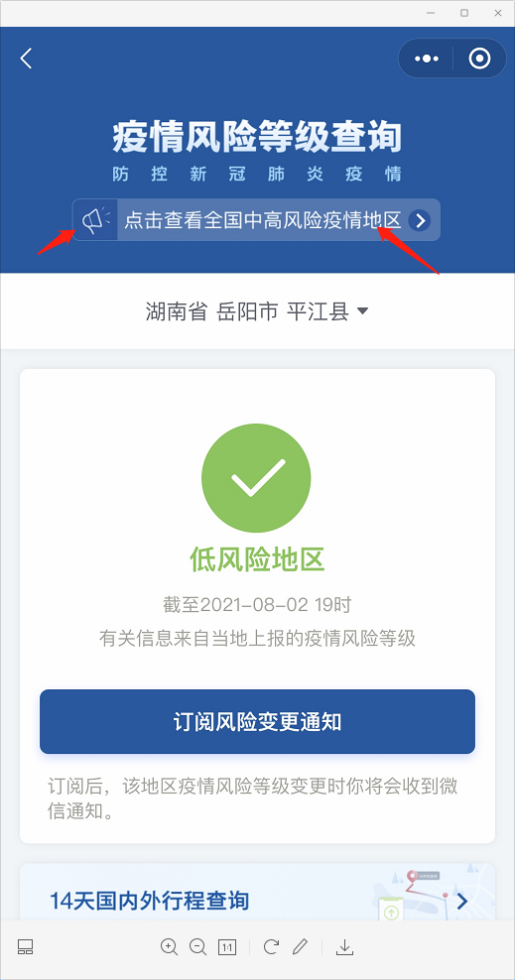Click the 订阅风险变更通知 button
The image size is (515, 980).
coord(258,722)
